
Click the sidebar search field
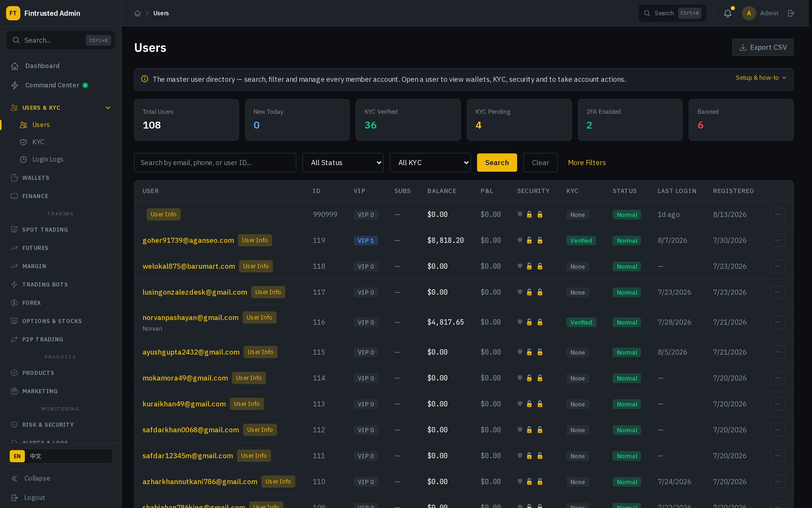tap(61, 40)
